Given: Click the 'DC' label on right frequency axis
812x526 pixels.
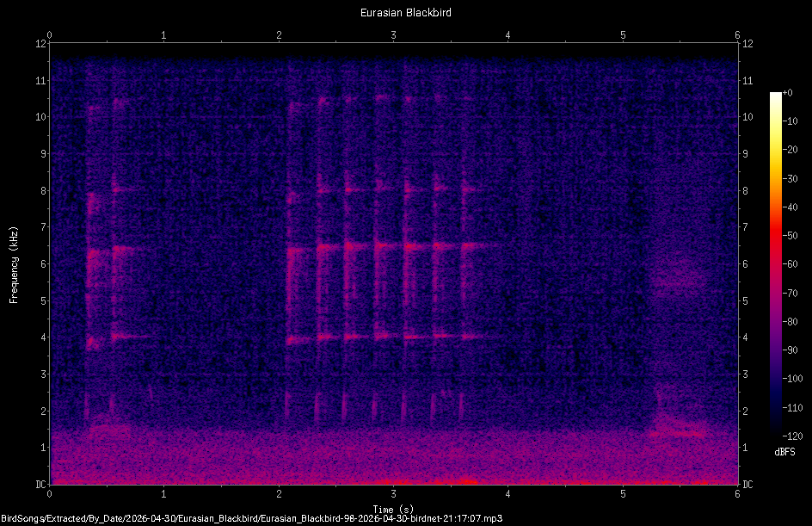Looking at the screenshot, I should (747, 485).
